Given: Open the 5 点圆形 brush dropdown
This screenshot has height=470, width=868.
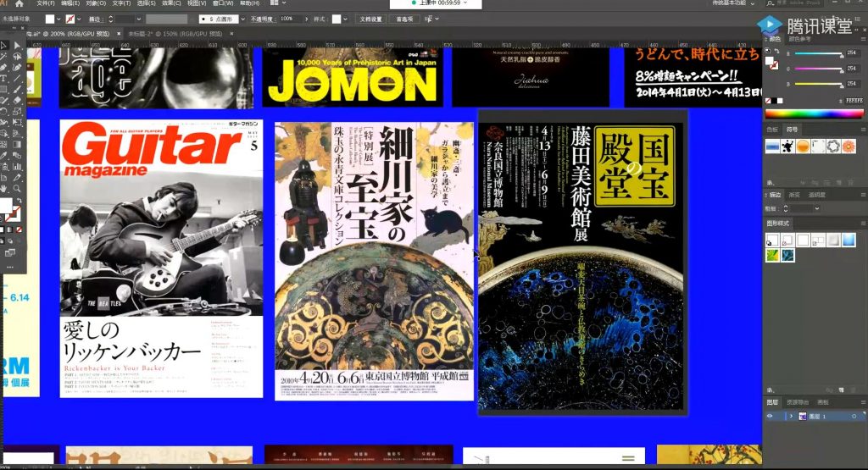Looking at the screenshot, I should point(242,19).
